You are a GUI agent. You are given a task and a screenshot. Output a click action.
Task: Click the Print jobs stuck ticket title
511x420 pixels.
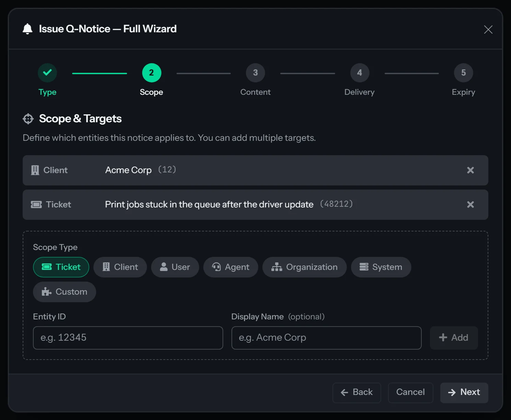point(209,205)
